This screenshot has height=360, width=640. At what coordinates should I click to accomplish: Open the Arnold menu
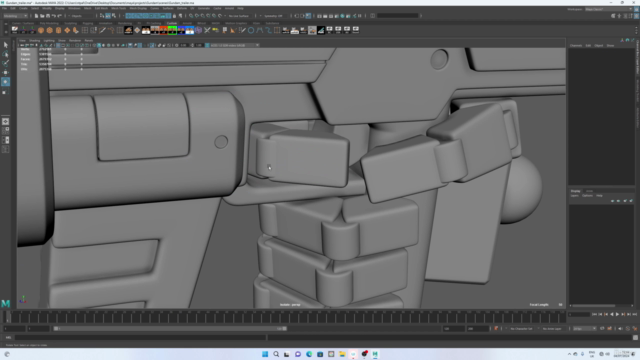click(x=229, y=8)
